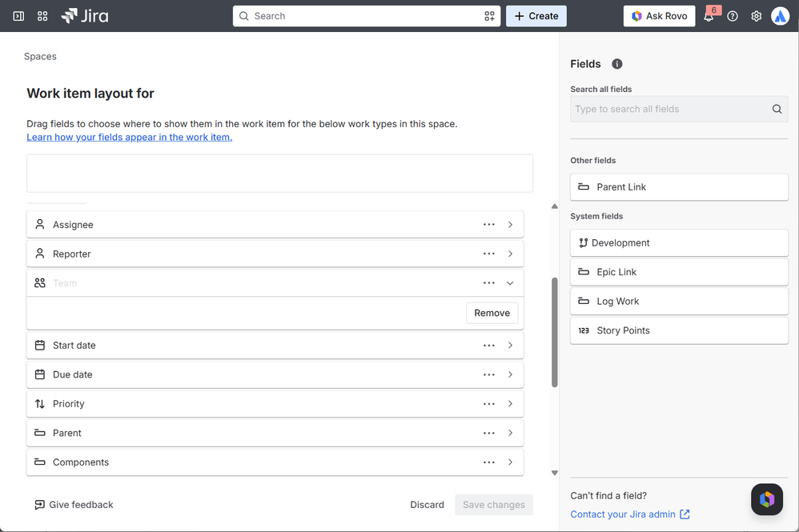Expand the Components field row
799x532 pixels.
(x=510, y=462)
